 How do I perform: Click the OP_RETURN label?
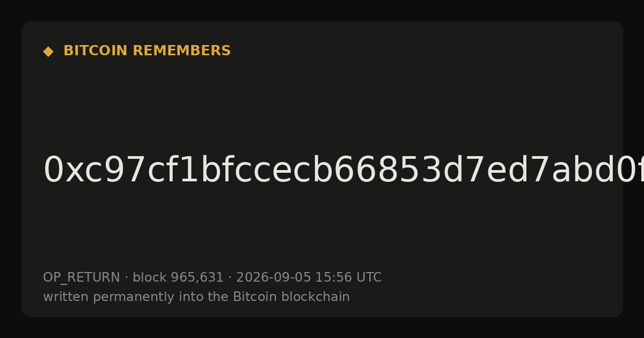click(81, 278)
